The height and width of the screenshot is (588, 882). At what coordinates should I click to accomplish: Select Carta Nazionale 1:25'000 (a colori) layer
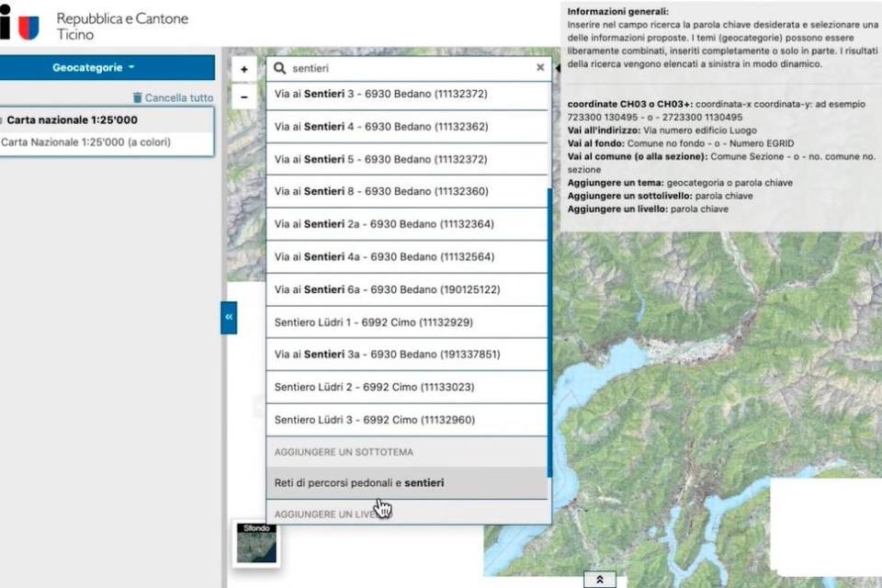point(85,142)
